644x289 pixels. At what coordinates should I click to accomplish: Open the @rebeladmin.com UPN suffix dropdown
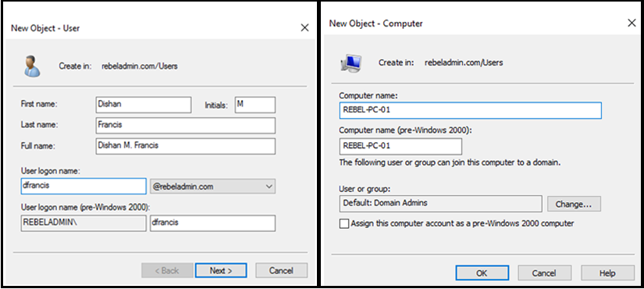pos(213,186)
